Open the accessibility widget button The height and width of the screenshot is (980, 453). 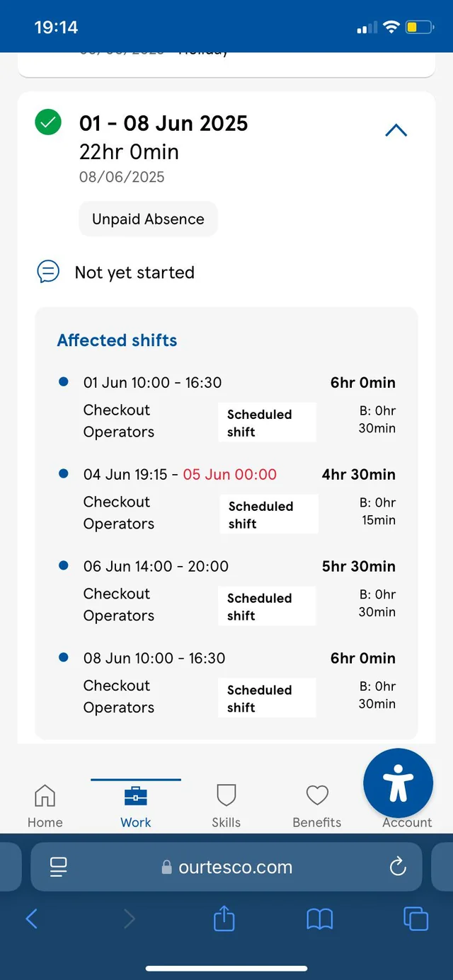(x=398, y=783)
